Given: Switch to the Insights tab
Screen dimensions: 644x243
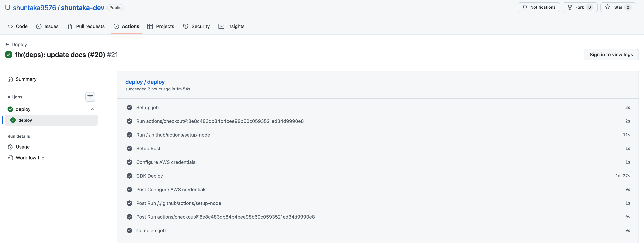Looking at the screenshot, I should pyautogui.click(x=231, y=26).
